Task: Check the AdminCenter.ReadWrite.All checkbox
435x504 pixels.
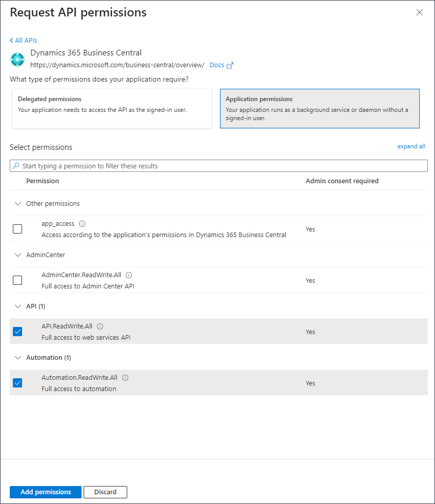Action: click(17, 280)
